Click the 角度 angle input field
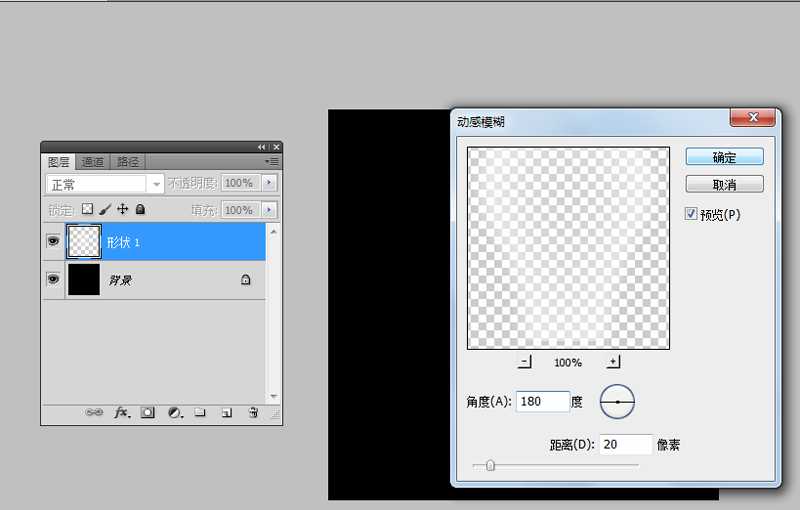 [x=543, y=401]
